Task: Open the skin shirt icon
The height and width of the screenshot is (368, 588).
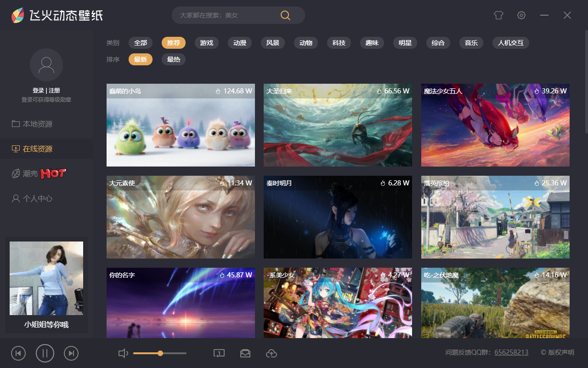Action: [498, 15]
